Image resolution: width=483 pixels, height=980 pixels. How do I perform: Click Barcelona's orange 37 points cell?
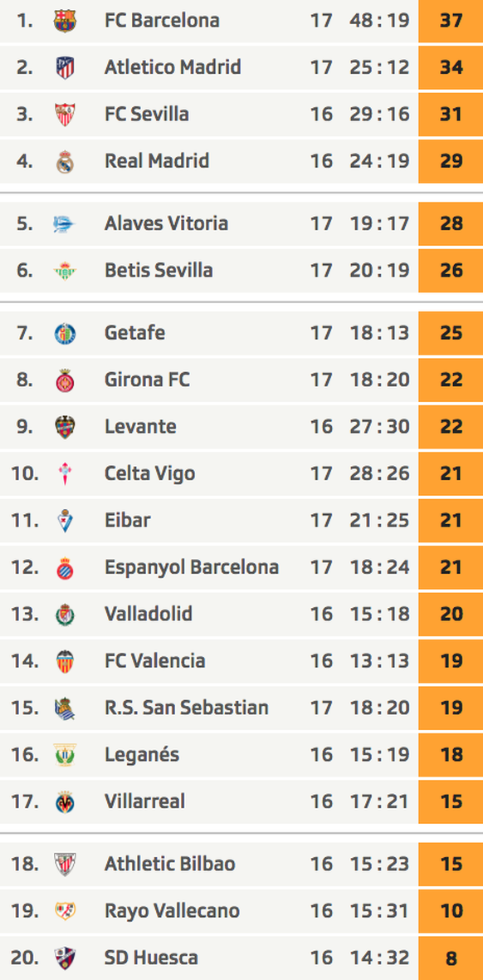pyautogui.click(x=451, y=21)
